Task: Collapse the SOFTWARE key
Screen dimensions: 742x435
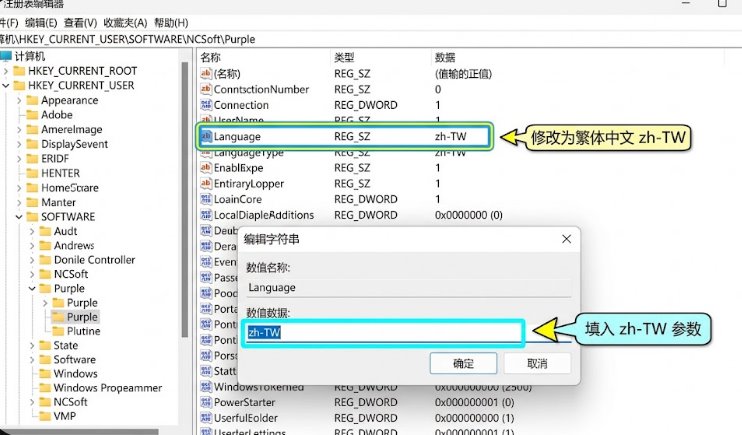Action: coord(19,217)
